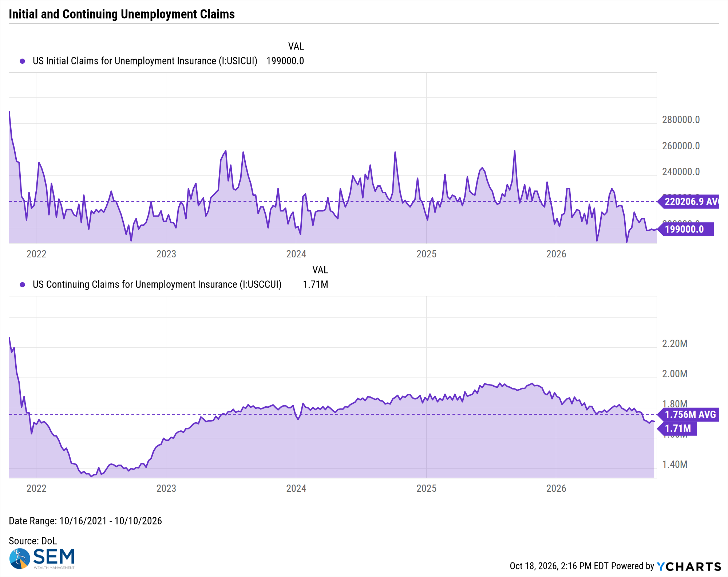
Task: Click the SEM Wealth Management logo
Action: 42,559
